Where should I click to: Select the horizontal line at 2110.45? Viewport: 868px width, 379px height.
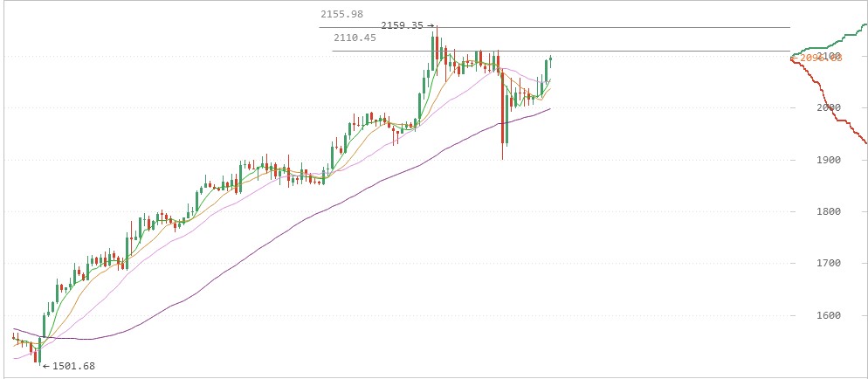coord(561,52)
